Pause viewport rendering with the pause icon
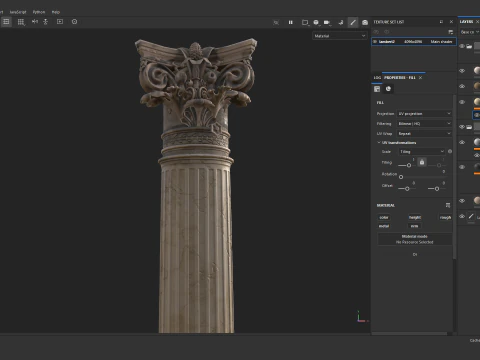480x360 pixels. 291,22
